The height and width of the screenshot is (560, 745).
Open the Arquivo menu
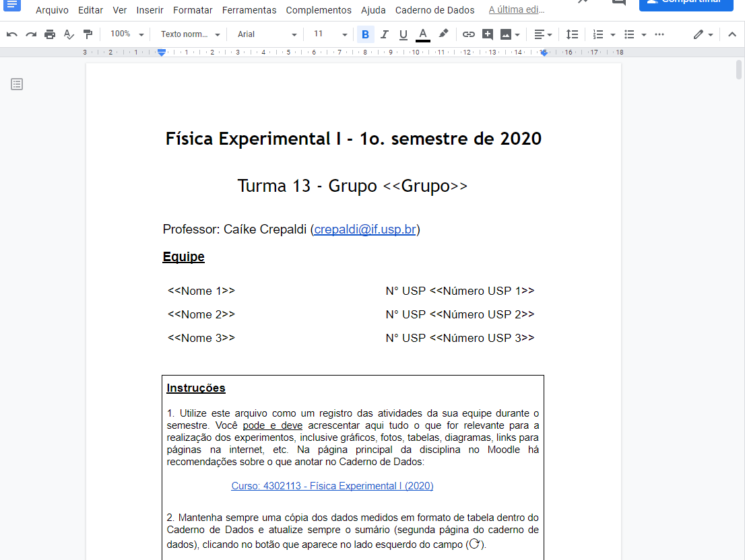[52, 10]
